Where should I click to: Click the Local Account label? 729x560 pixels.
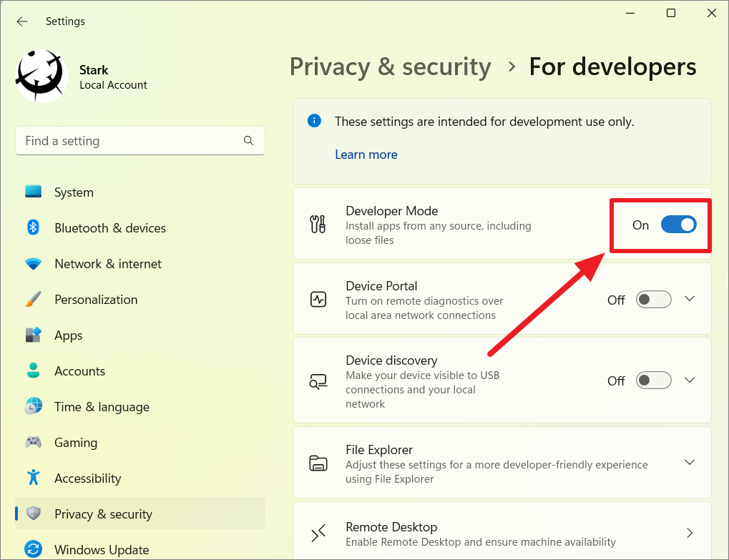tap(113, 85)
